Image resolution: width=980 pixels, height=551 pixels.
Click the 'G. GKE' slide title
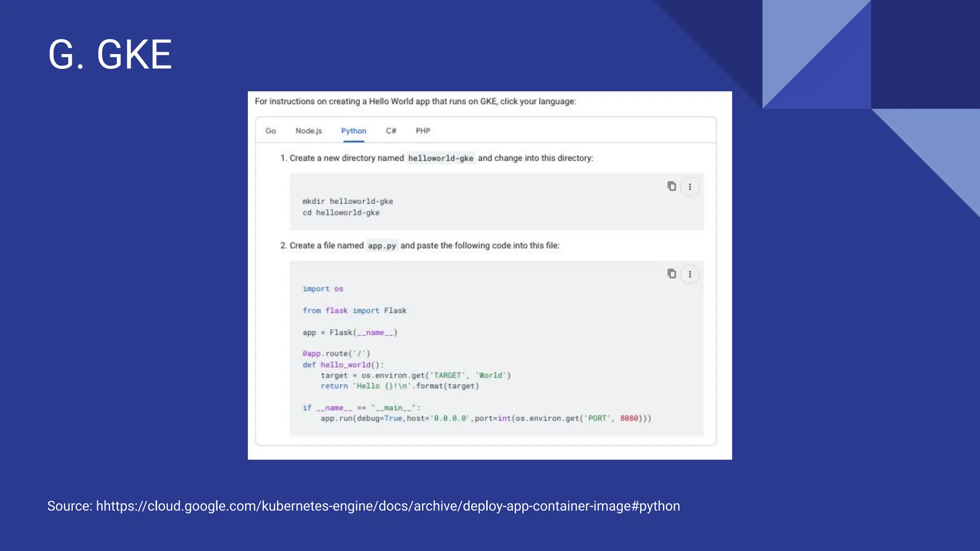(110, 55)
